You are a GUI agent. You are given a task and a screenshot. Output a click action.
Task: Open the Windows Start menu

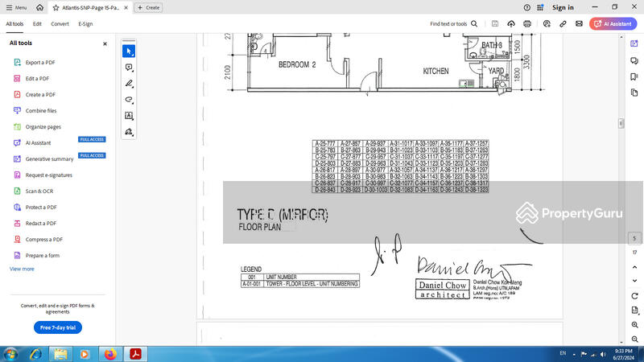click(10, 354)
